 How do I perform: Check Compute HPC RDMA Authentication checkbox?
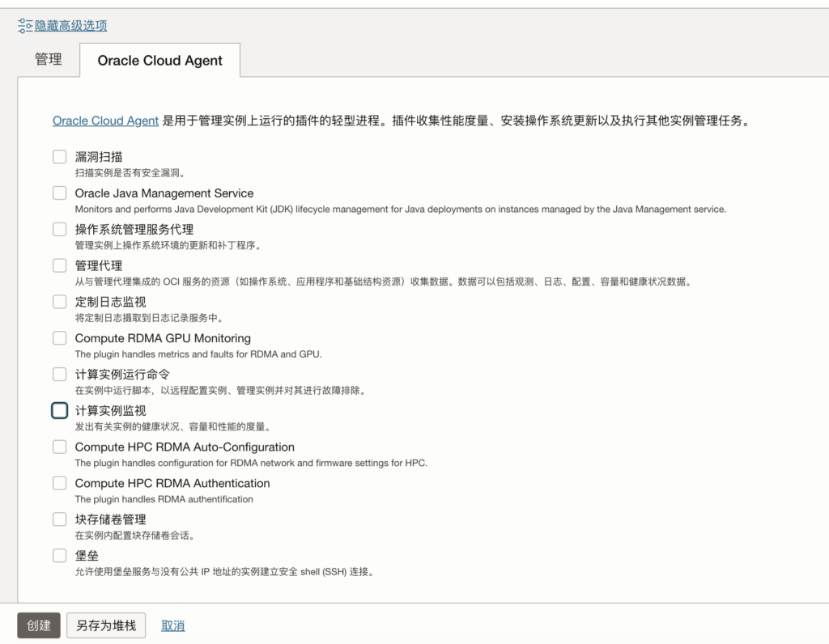[x=60, y=483]
